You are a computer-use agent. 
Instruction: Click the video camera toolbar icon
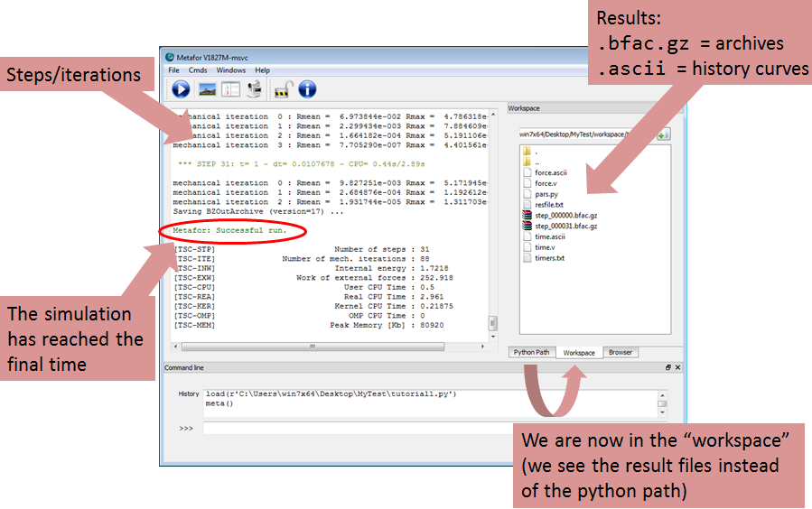[255, 89]
